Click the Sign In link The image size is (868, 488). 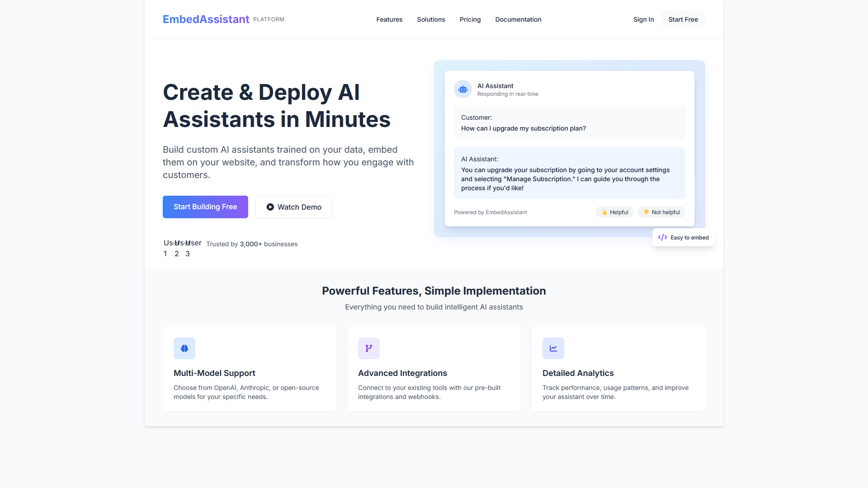point(643,19)
